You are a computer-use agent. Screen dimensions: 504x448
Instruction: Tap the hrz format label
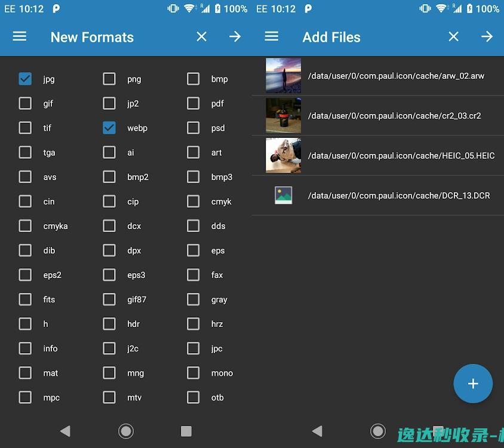tap(217, 324)
